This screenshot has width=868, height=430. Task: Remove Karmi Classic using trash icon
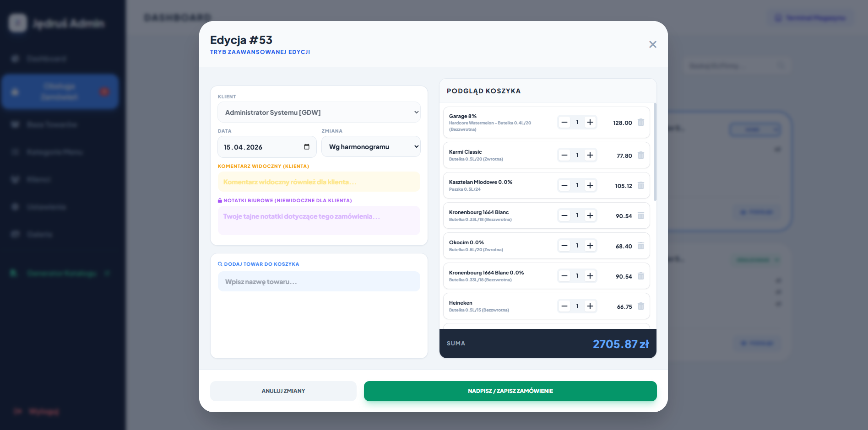coord(641,156)
